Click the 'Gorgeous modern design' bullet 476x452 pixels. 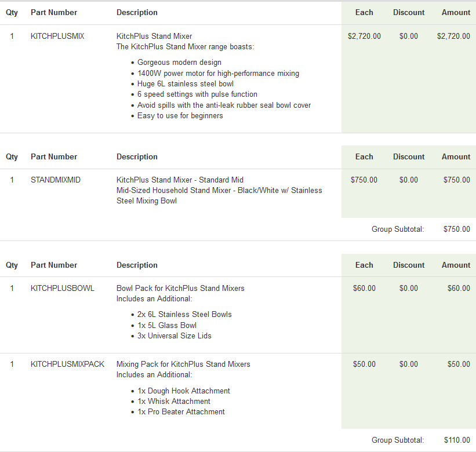point(179,62)
